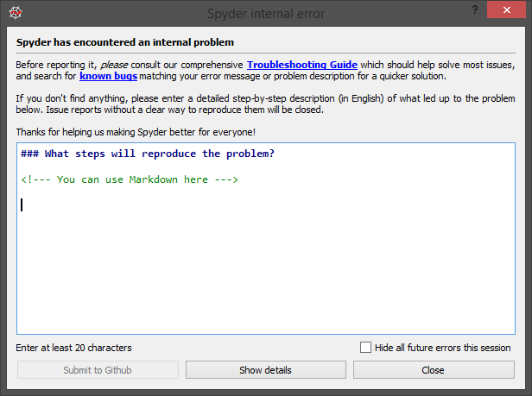This screenshot has width=532, height=396.
Task: Click the bold 'Spyder has encountered an internal problem' heading
Action: tap(125, 41)
